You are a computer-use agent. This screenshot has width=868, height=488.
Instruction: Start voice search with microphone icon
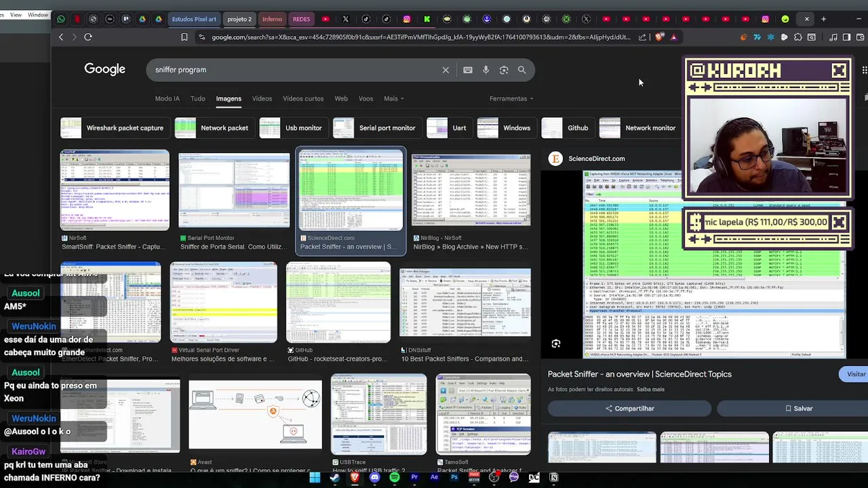486,70
